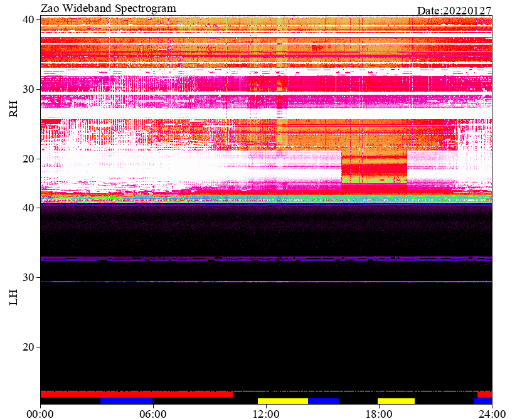Screen dimensions: 532x419
Task: Select the short blue bar near 24:00
Action: [x=483, y=401]
